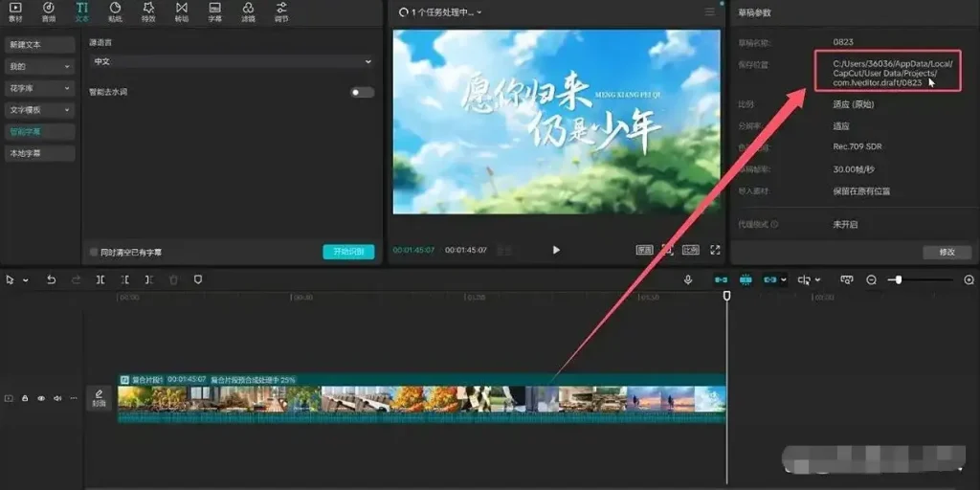The image size is (980, 490).
Task: Click the marker shield icon
Action: click(x=198, y=280)
